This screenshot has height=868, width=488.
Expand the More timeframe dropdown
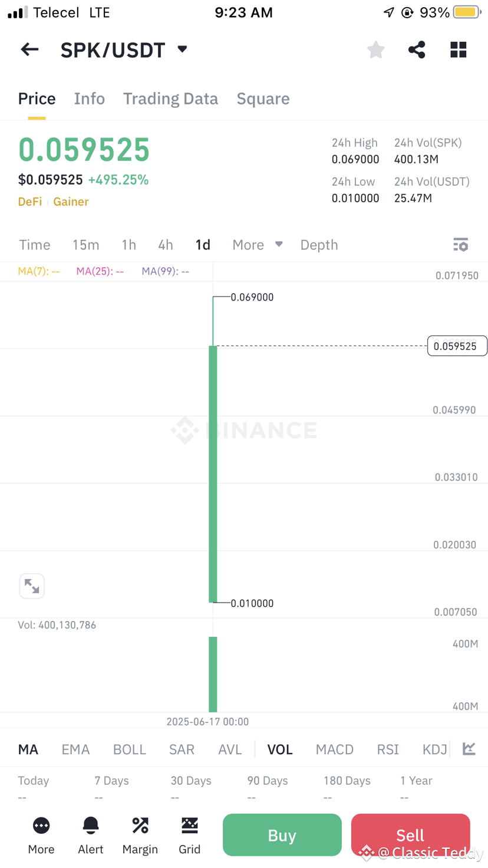[257, 245]
